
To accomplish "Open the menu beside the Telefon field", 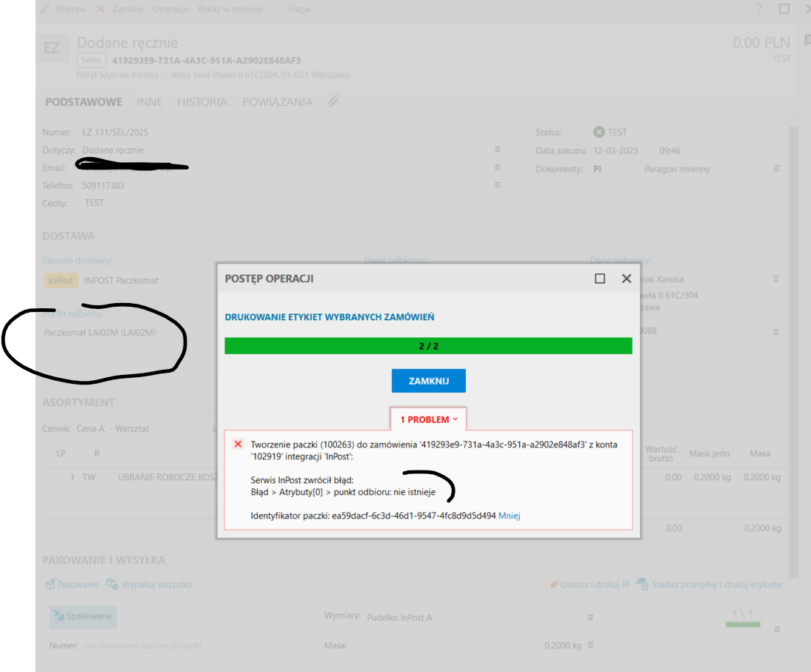I will click(x=498, y=185).
